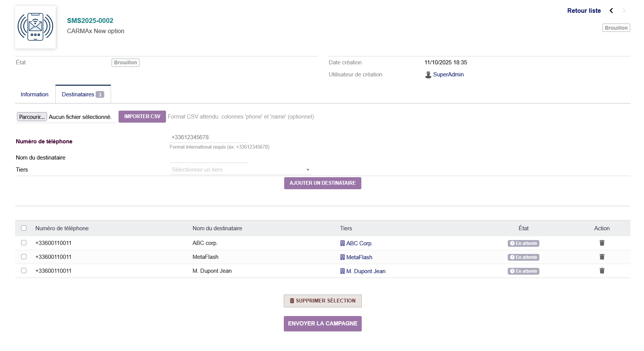The width and height of the screenshot is (644, 351).
Task: Click building icon beside MetaFlash tiers
Action: [343, 257]
